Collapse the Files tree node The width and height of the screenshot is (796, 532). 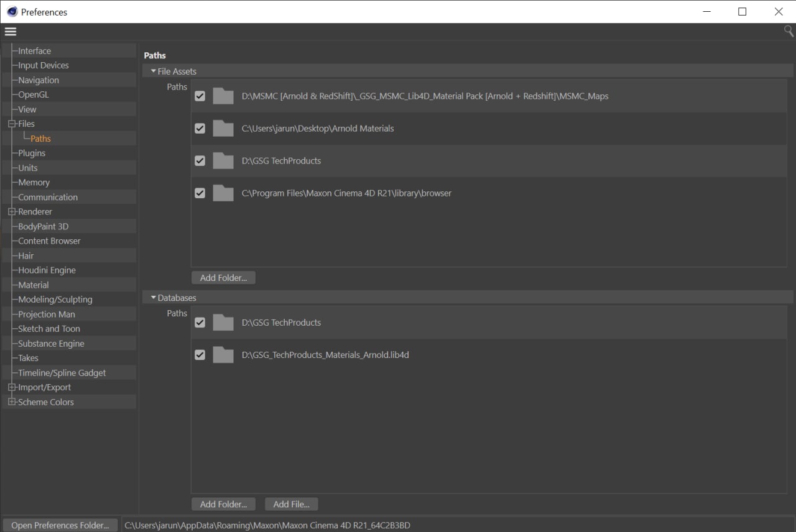click(11, 124)
